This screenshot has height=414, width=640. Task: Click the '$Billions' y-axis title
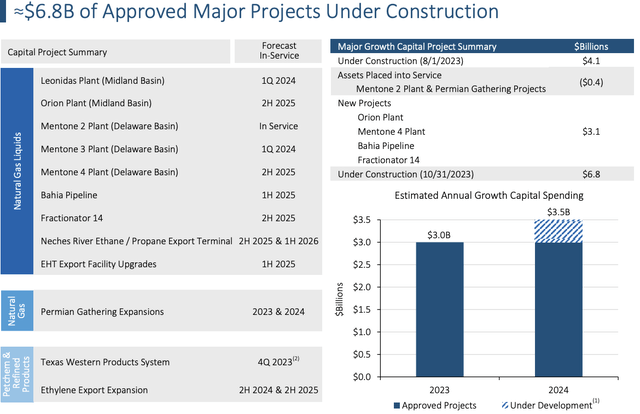pyautogui.click(x=339, y=299)
